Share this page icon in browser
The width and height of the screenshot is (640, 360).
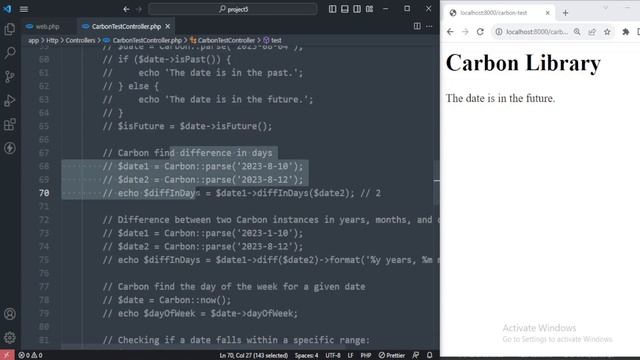point(592,31)
